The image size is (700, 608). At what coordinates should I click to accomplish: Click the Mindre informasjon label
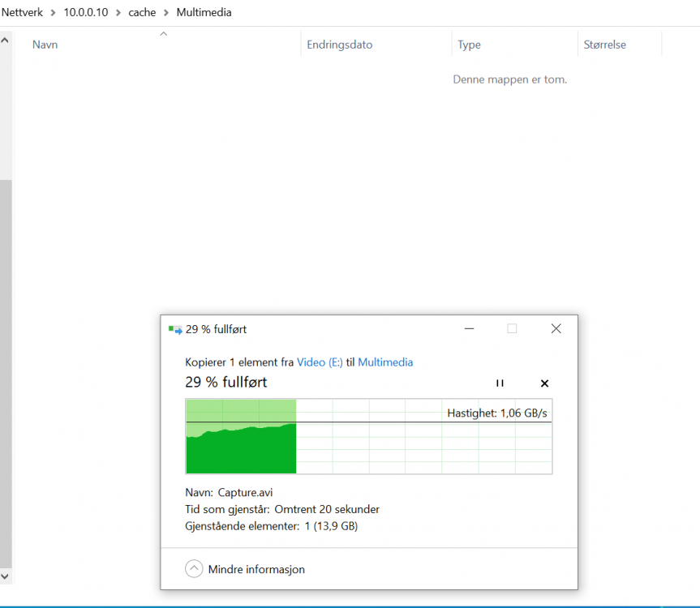tap(256, 569)
